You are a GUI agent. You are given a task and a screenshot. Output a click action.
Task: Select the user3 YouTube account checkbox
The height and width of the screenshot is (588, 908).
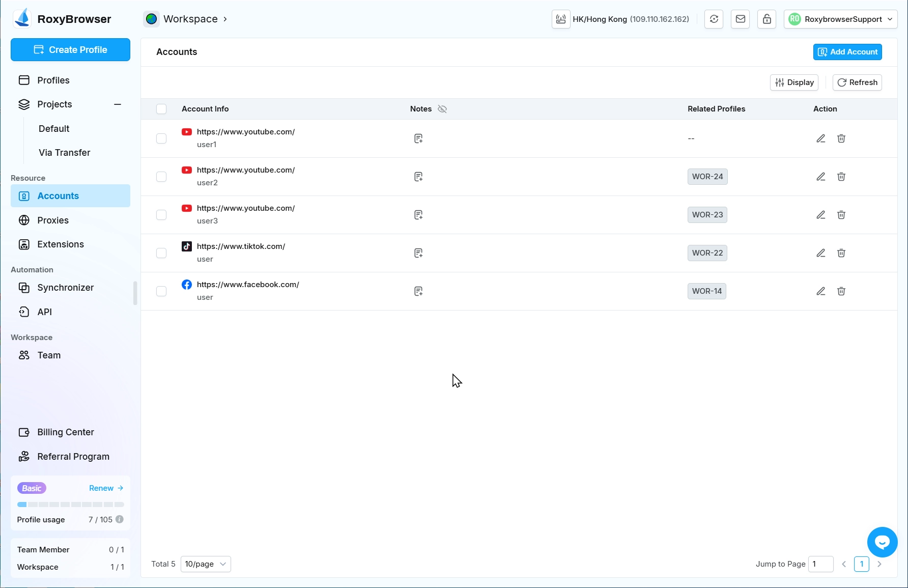[x=161, y=215]
